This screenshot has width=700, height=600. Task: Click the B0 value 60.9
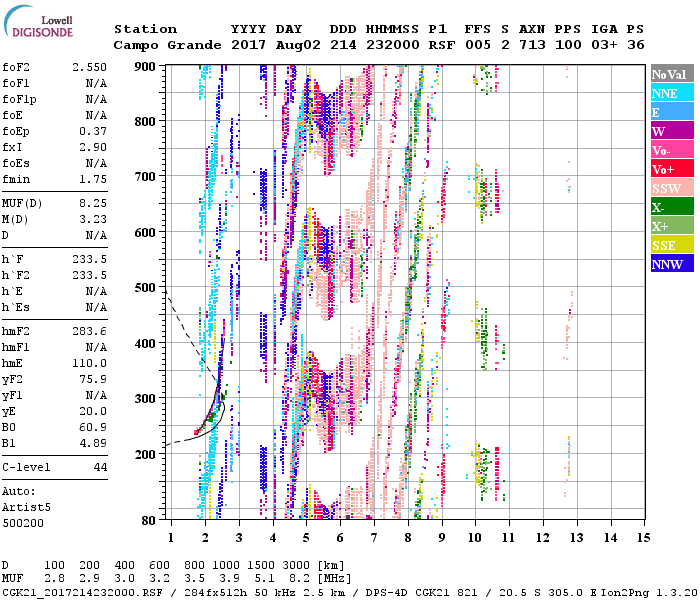pos(93,427)
